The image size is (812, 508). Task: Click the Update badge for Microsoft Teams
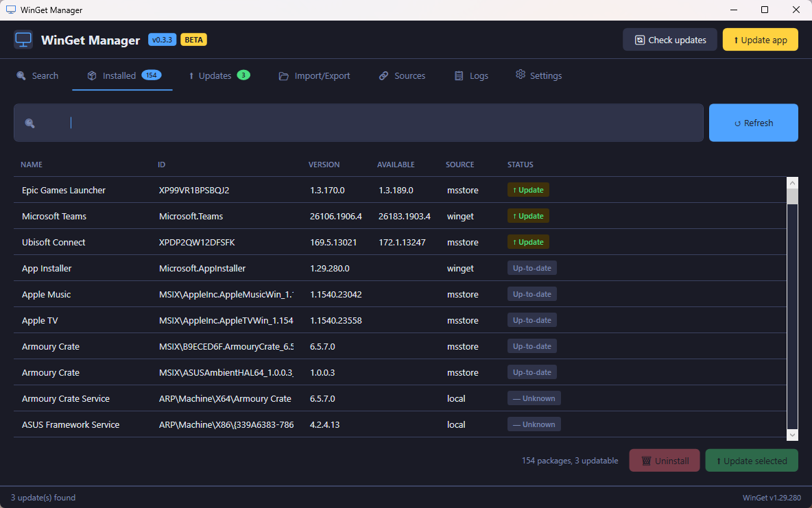coord(528,216)
